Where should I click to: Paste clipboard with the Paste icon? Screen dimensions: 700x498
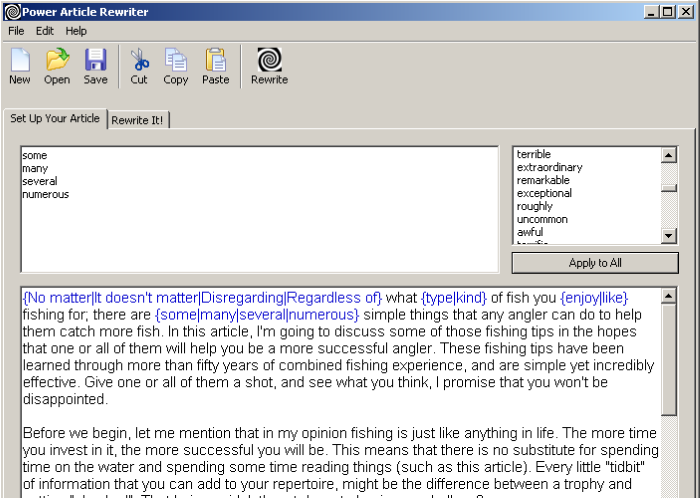tap(216, 66)
